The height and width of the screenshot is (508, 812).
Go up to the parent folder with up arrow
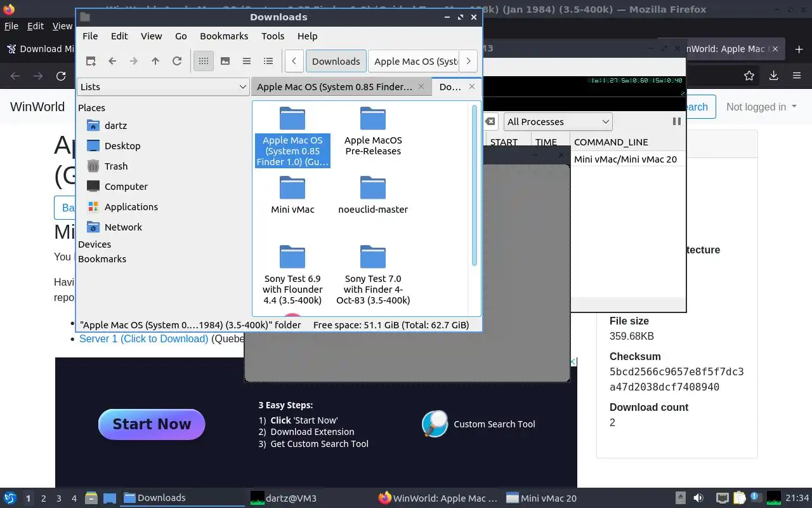tap(155, 61)
